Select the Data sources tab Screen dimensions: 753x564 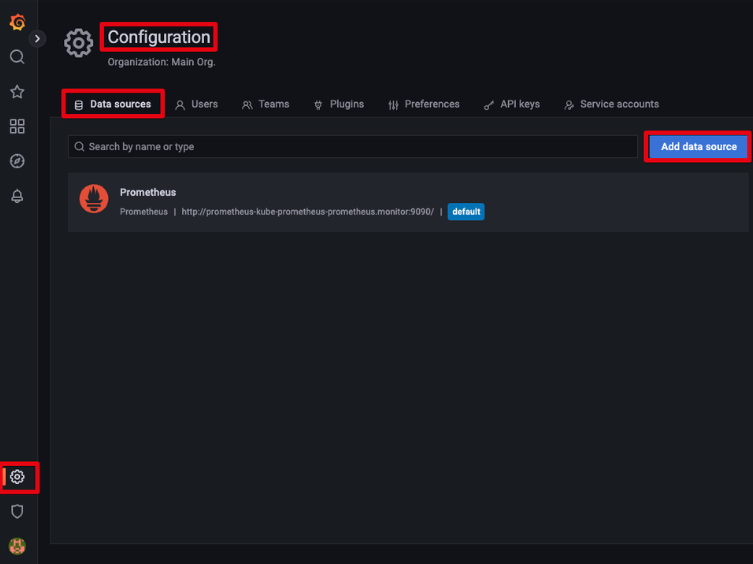(113, 104)
